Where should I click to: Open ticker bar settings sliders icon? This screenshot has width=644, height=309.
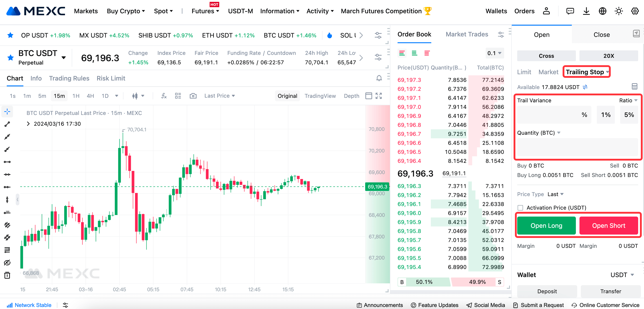click(x=378, y=35)
